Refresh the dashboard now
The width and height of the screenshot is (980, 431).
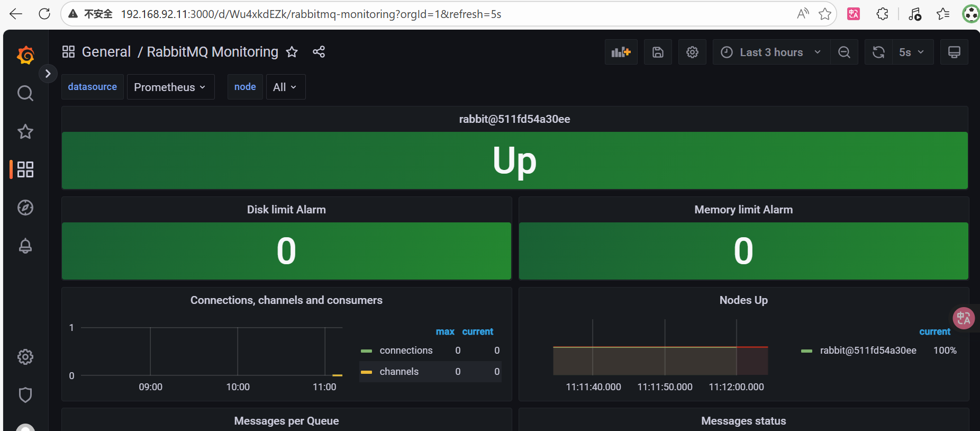(x=878, y=52)
